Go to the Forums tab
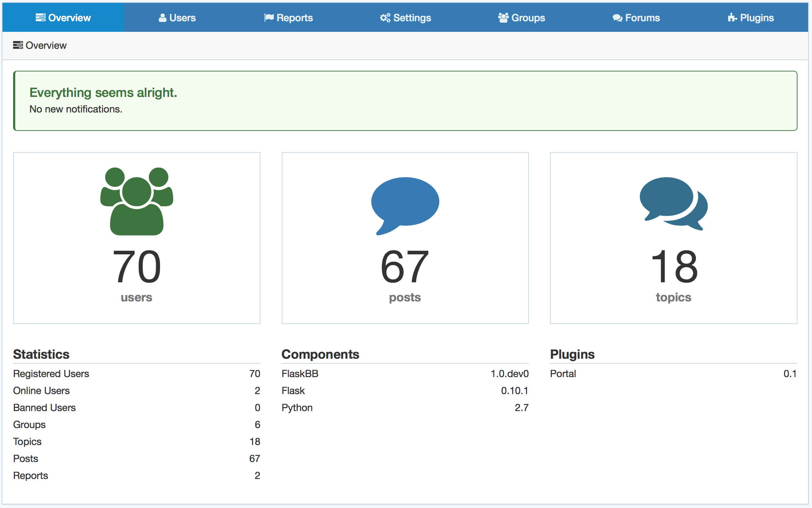The image size is (812, 508). click(x=642, y=18)
